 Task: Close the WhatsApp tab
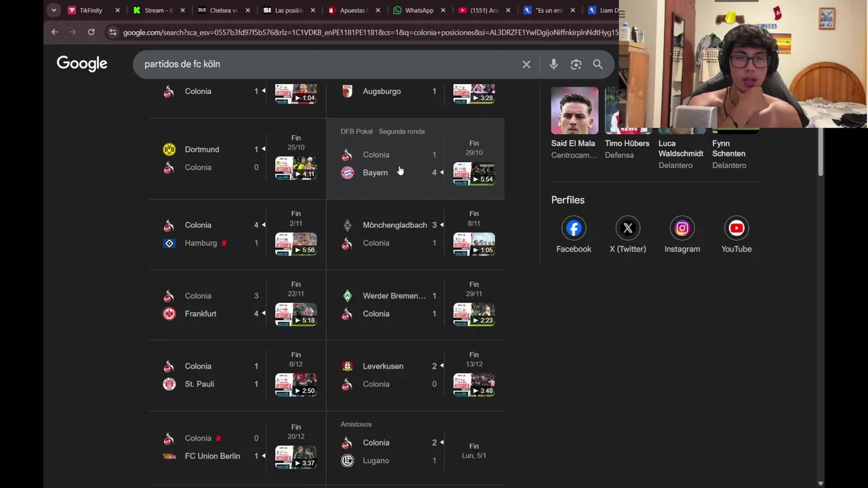(x=443, y=10)
